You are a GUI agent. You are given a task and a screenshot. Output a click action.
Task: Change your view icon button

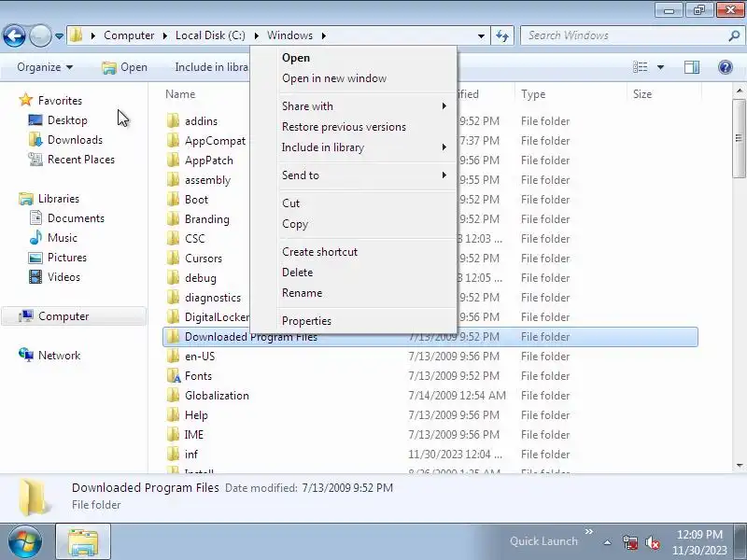pos(640,67)
